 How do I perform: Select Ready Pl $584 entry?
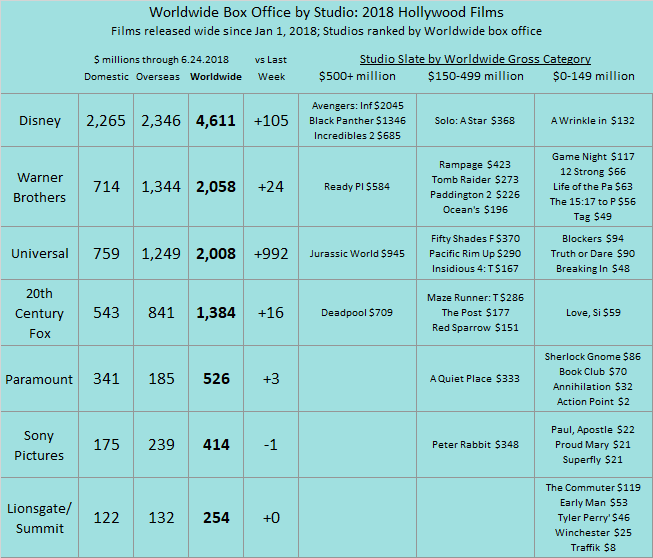pyautogui.click(x=357, y=187)
